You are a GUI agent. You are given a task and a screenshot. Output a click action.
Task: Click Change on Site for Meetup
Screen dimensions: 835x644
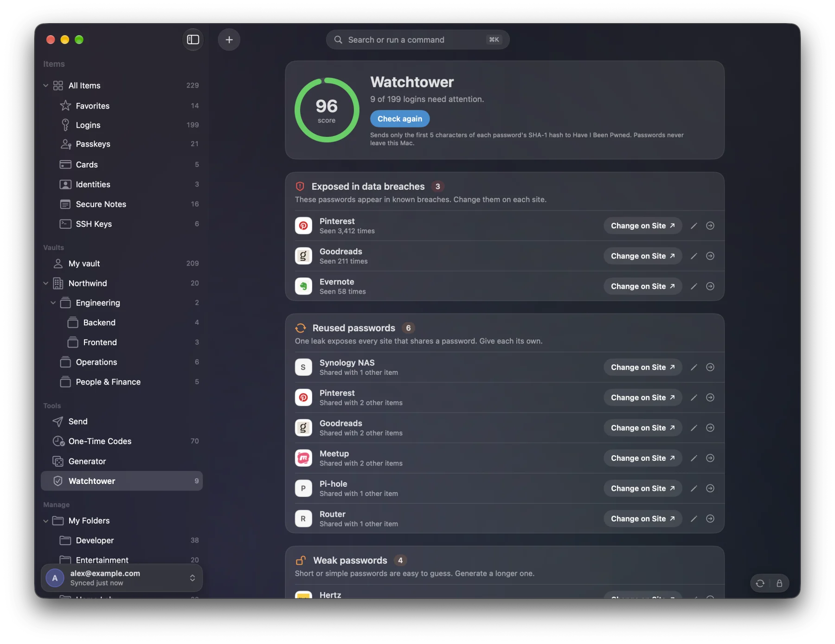642,458
